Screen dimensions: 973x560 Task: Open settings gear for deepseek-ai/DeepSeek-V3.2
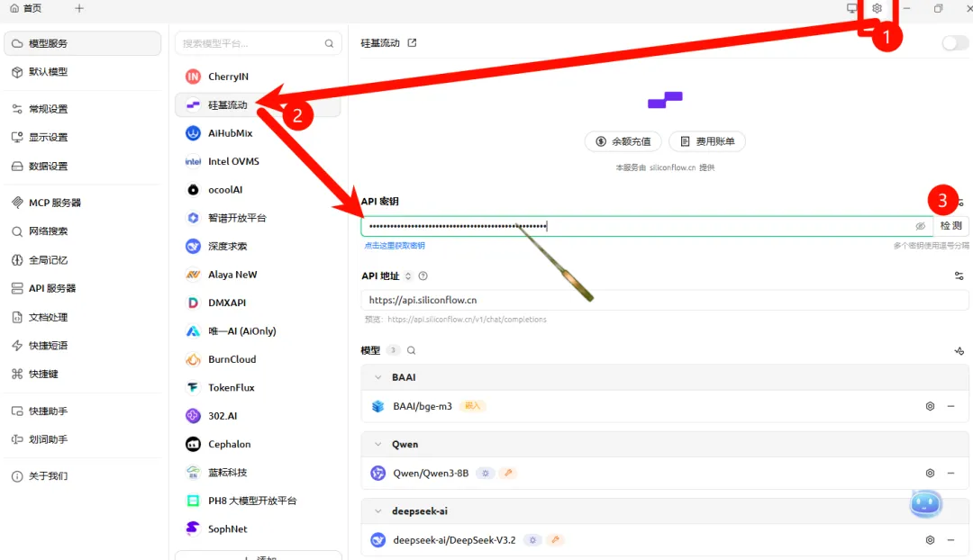(930, 540)
